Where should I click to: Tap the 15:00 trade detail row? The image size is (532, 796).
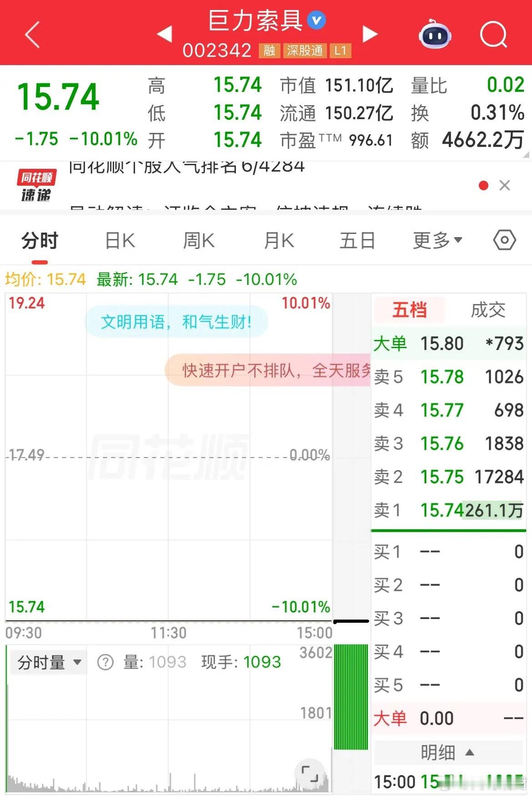pos(448,782)
